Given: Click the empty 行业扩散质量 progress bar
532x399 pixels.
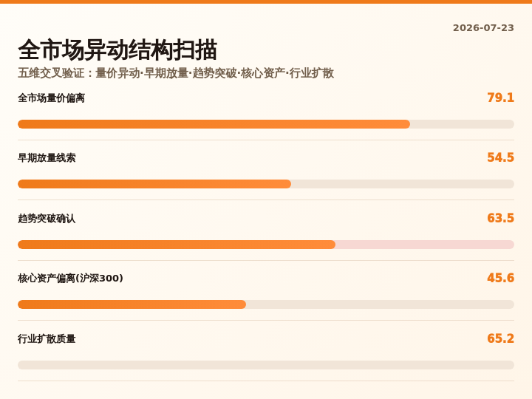Looking at the screenshot, I should tap(266, 365).
